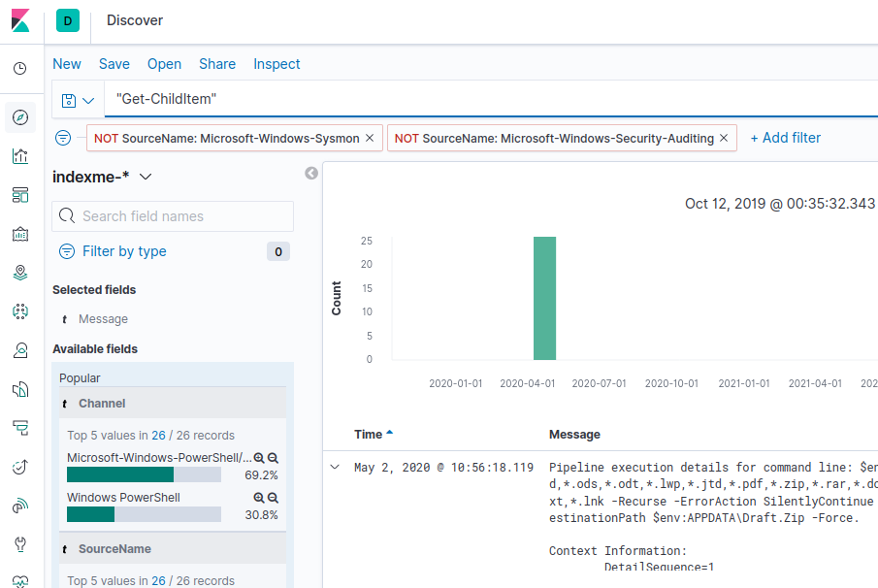The image size is (878, 588).
Task: Open Dashboard icon in sidebar
Action: [x=20, y=195]
